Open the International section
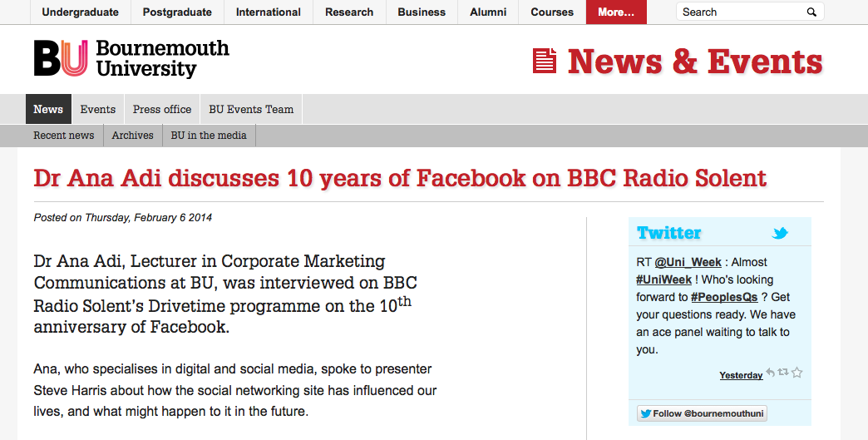 point(269,12)
